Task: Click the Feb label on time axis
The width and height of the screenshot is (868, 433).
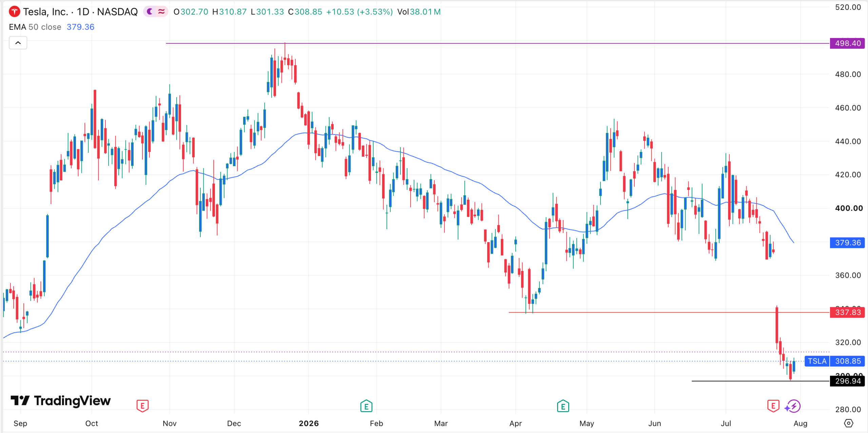Action: tap(376, 424)
